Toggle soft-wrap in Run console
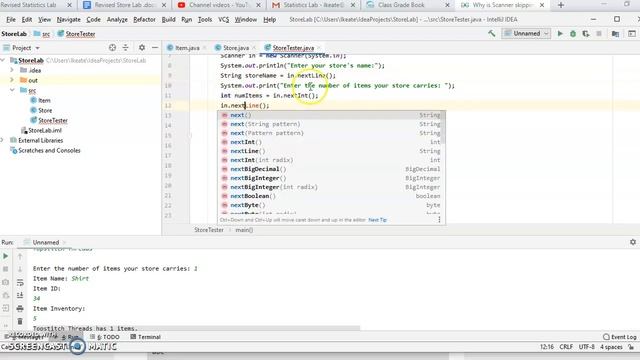This screenshot has width=640, height=360. [x=20, y=282]
